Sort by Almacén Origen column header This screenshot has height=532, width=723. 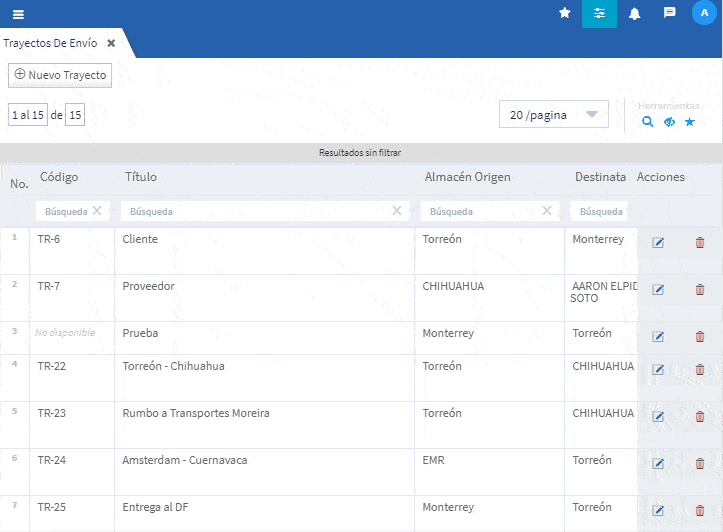click(467, 177)
